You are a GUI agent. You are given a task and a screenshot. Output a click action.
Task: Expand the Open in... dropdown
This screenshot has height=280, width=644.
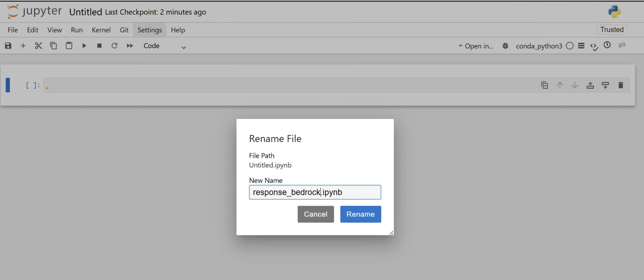coord(476,46)
